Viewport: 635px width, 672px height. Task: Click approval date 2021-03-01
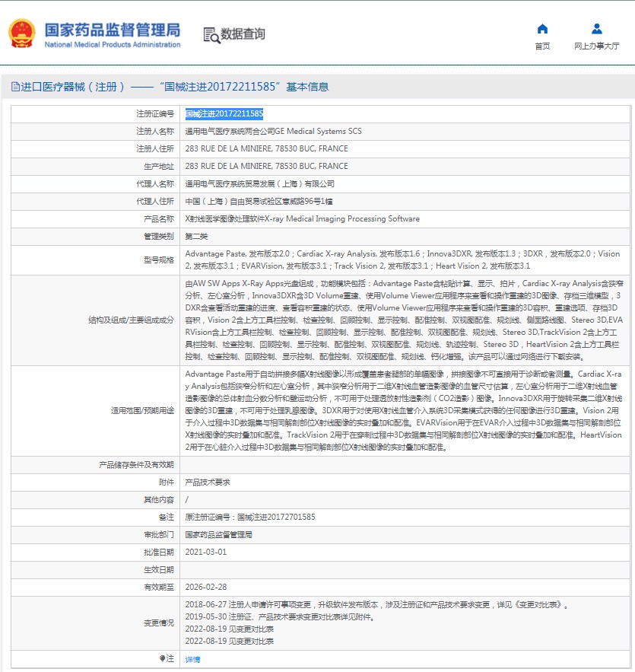[x=206, y=552]
